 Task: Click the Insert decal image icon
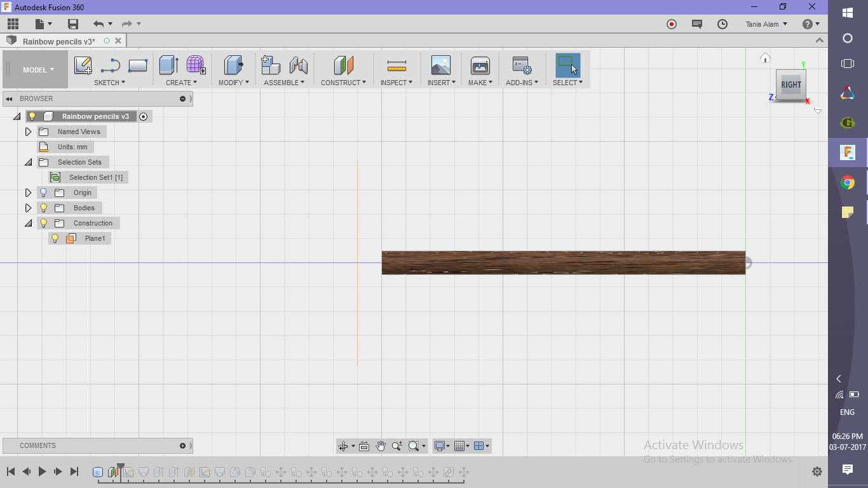pyautogui.click(x=440, y=65)
